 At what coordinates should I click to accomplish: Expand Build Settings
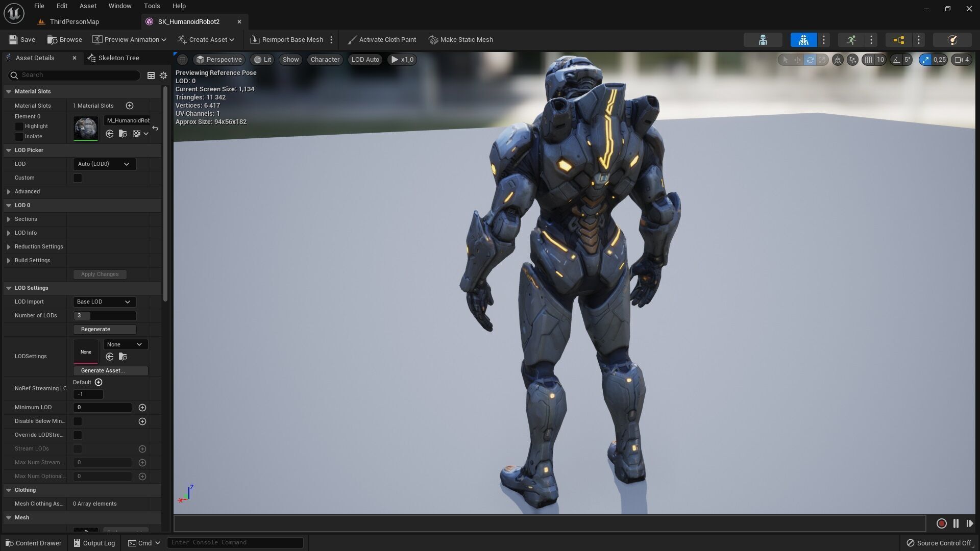coord(9,261)
